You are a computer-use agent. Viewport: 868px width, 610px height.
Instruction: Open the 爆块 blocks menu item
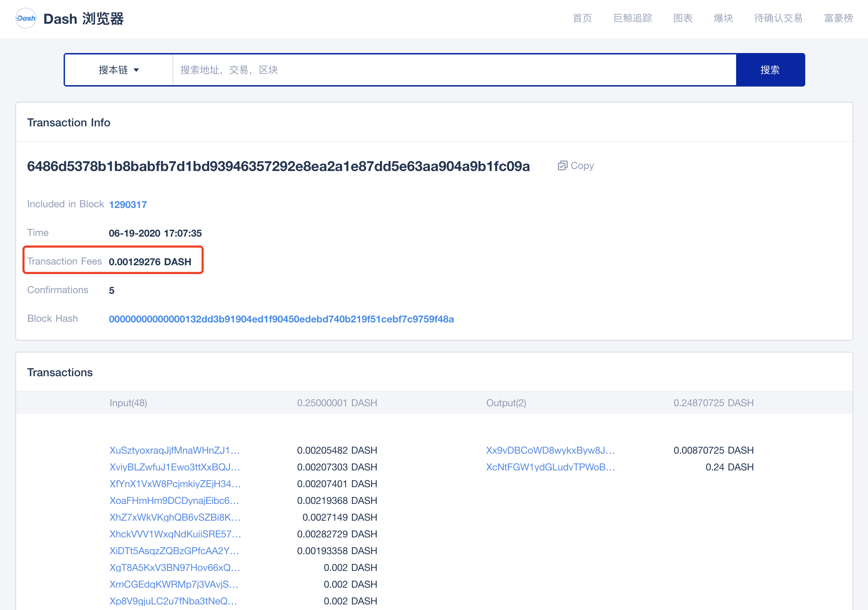pos(723,18)
